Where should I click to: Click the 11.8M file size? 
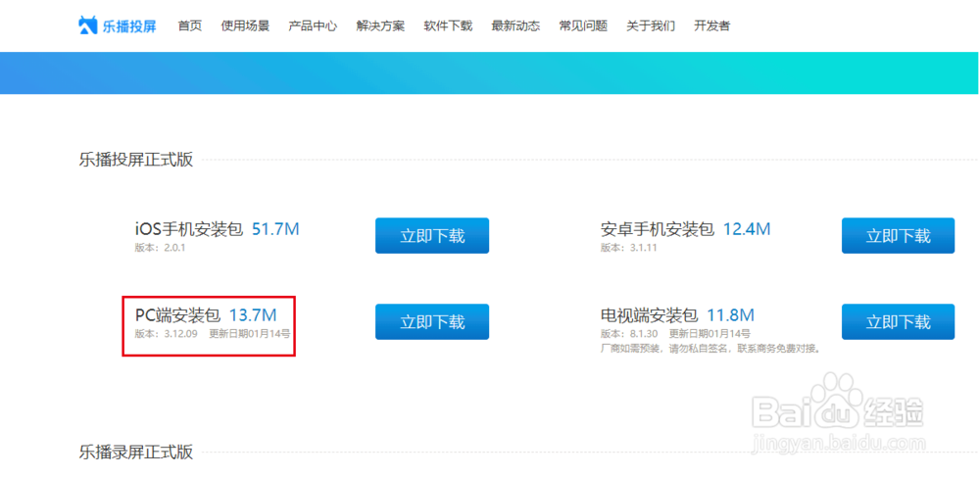pos(730,315)
